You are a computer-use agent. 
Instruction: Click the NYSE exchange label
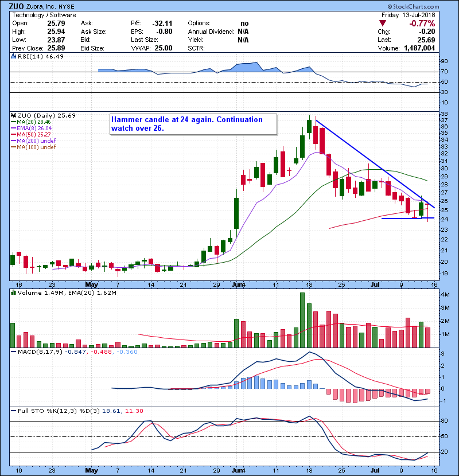tap(66, 7)
